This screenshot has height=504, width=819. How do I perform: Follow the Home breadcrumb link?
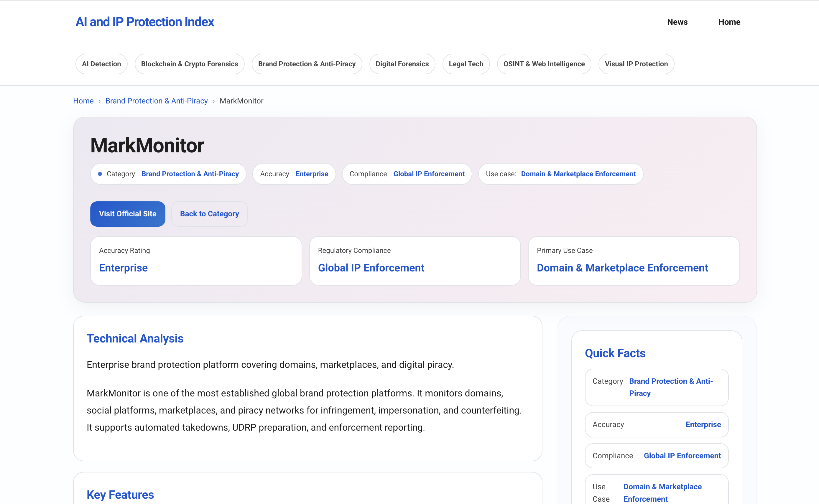[x=83, y=101]
